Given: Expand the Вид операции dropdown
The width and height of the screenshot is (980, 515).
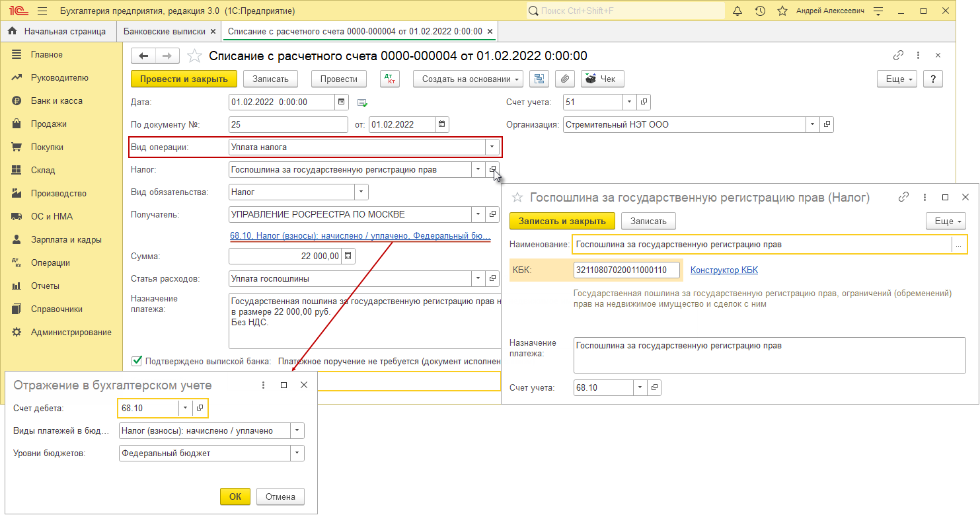Looking at the screenshot, I should coord(492,147).
